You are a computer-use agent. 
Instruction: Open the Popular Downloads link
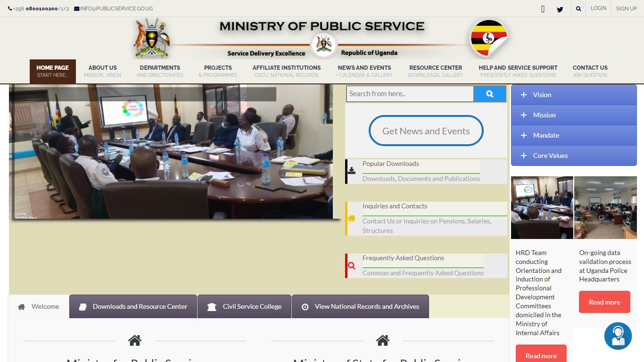tap(391, 164)
